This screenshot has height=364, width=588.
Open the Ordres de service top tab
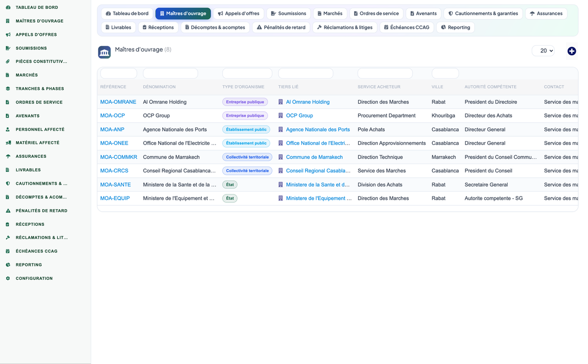376,14
